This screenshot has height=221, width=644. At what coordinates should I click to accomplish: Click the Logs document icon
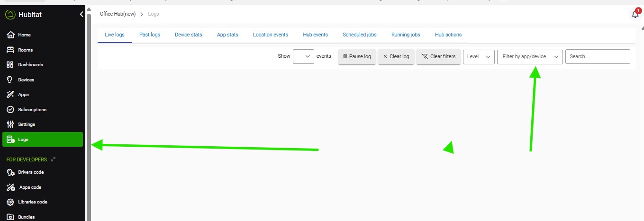[10, 140]
